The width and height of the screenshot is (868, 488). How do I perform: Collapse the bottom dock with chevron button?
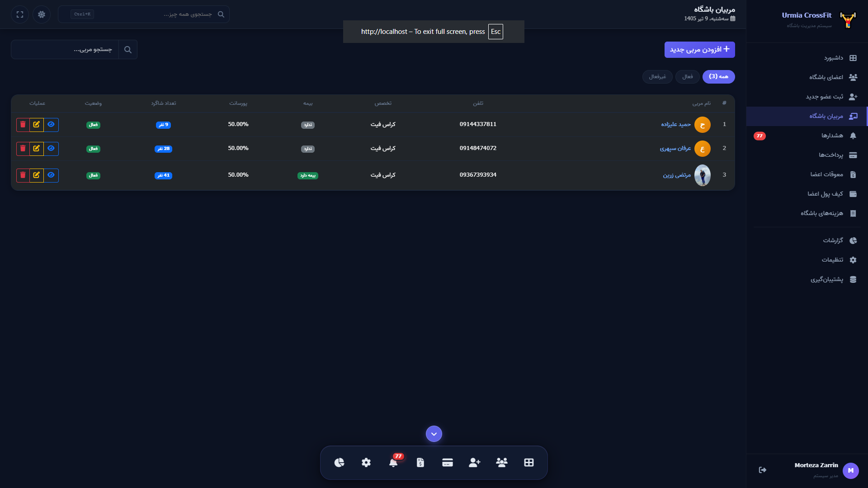point(434,434)
